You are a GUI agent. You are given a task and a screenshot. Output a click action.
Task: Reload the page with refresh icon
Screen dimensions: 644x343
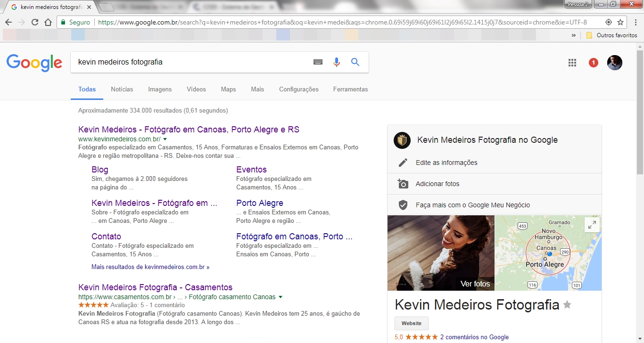(34, 22)
